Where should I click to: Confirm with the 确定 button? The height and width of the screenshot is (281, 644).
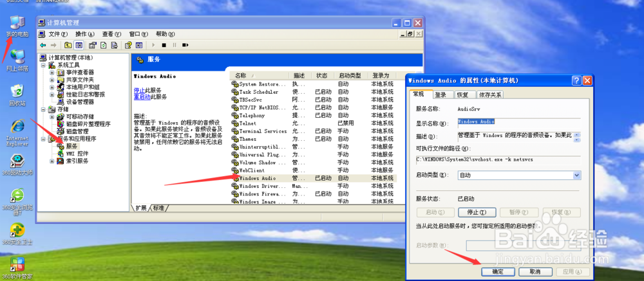[498, 271]
